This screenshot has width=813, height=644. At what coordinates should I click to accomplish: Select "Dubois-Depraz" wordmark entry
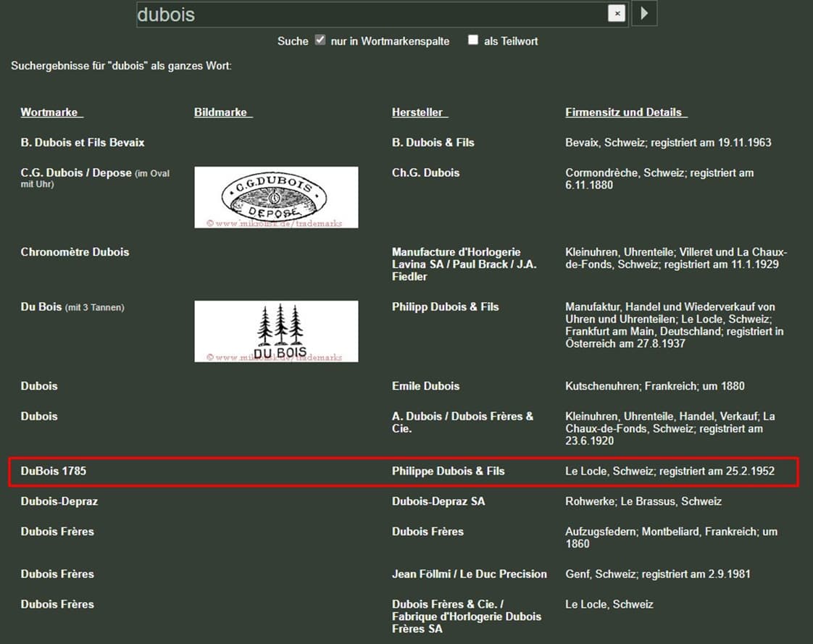(59, 501)
